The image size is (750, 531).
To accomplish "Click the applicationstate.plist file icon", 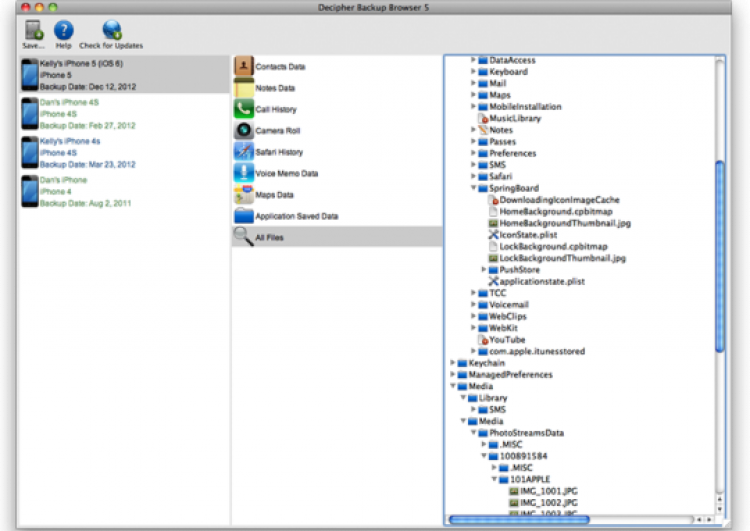I will [x=493, y=281].
